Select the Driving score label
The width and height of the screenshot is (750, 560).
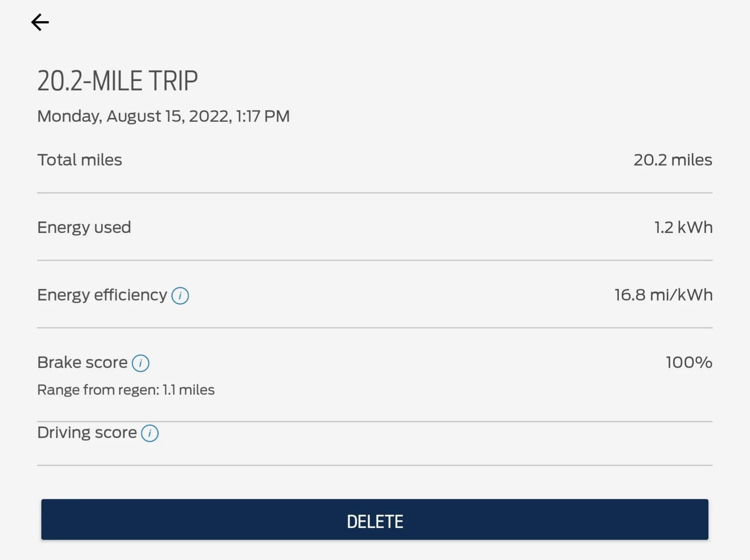tap(87, 432)
